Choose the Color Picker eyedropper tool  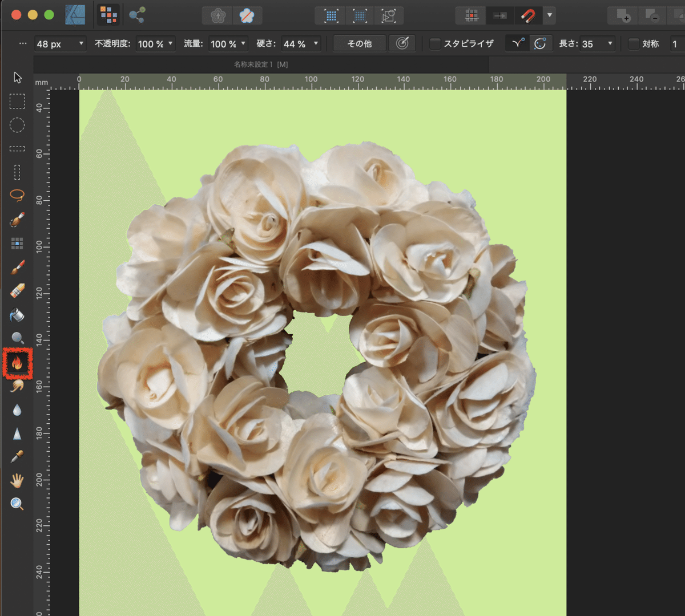[x=17, y=457]
